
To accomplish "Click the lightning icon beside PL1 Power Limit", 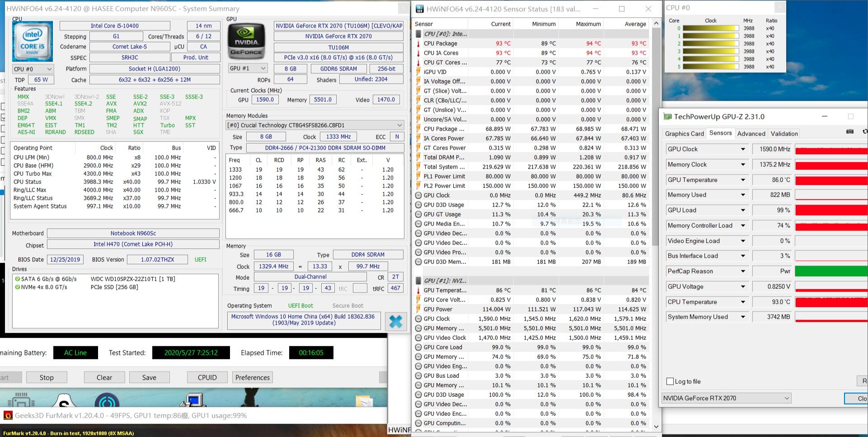I will coord(418,177).
